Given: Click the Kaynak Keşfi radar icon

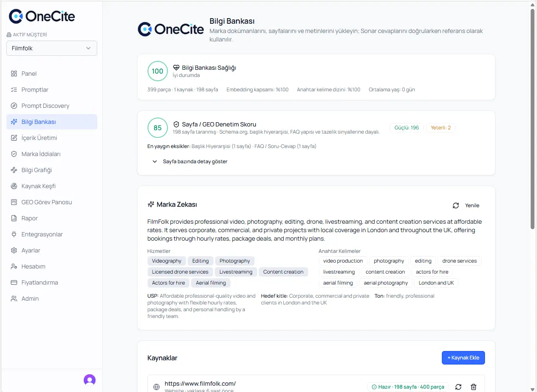Looking at the screenshot, I should tap(14, 186).
